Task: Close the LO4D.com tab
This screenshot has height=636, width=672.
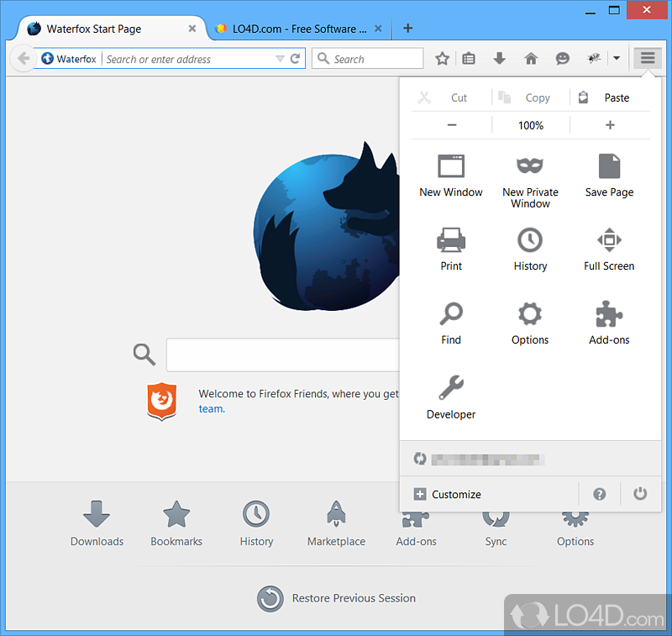Action: coord(378,29)
